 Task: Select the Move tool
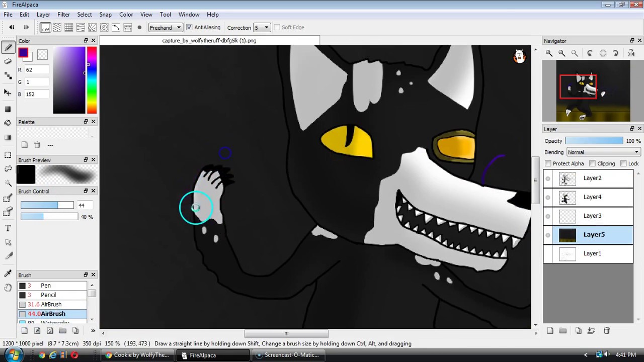[8, 93]
